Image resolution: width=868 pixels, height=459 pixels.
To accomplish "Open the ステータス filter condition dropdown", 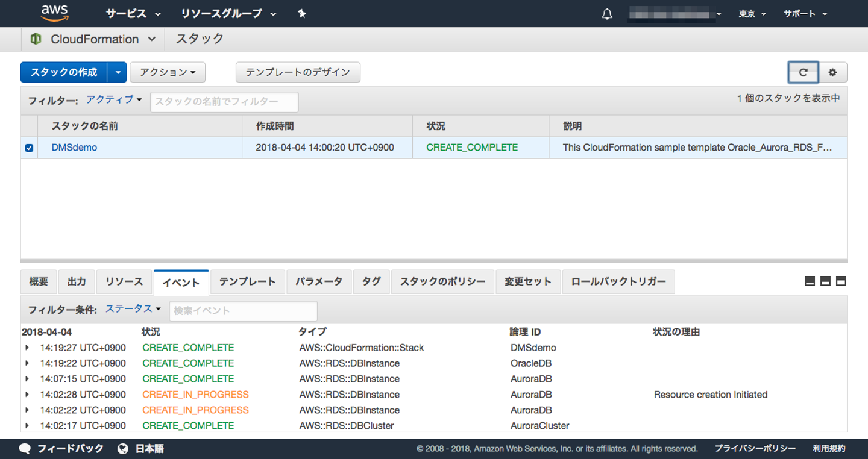I will pyautogui.click(x=133, y=308).
